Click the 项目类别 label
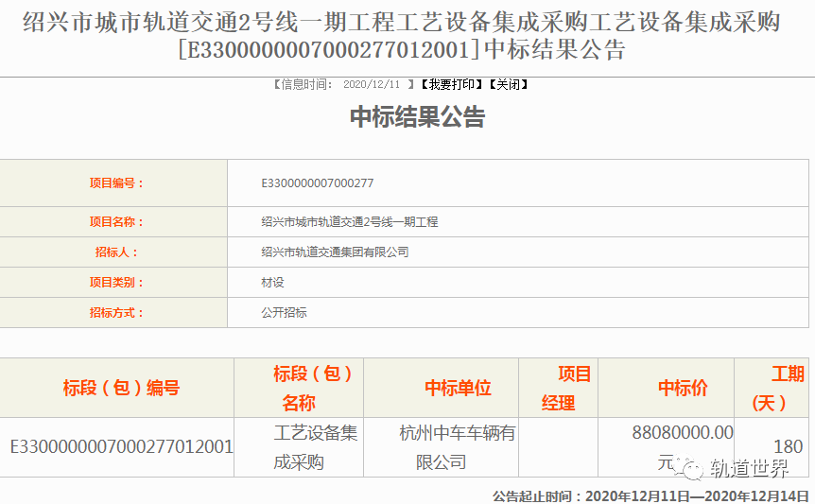Screen dimensions: 815x504 point(116,282)
